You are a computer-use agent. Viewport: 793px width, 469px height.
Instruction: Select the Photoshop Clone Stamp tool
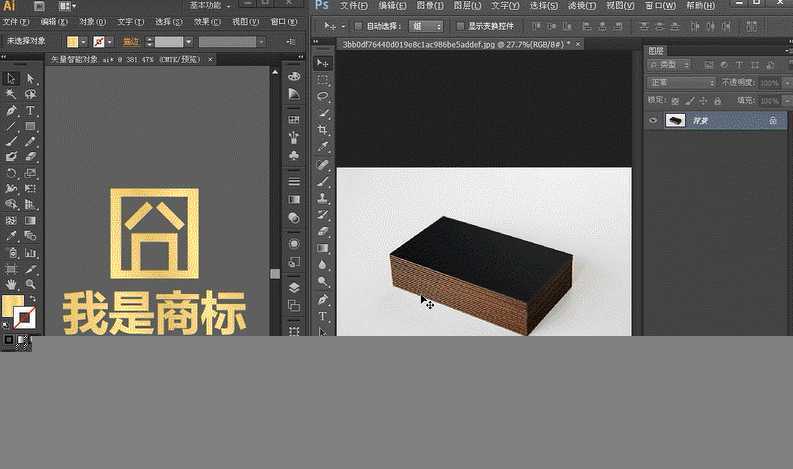322,198
